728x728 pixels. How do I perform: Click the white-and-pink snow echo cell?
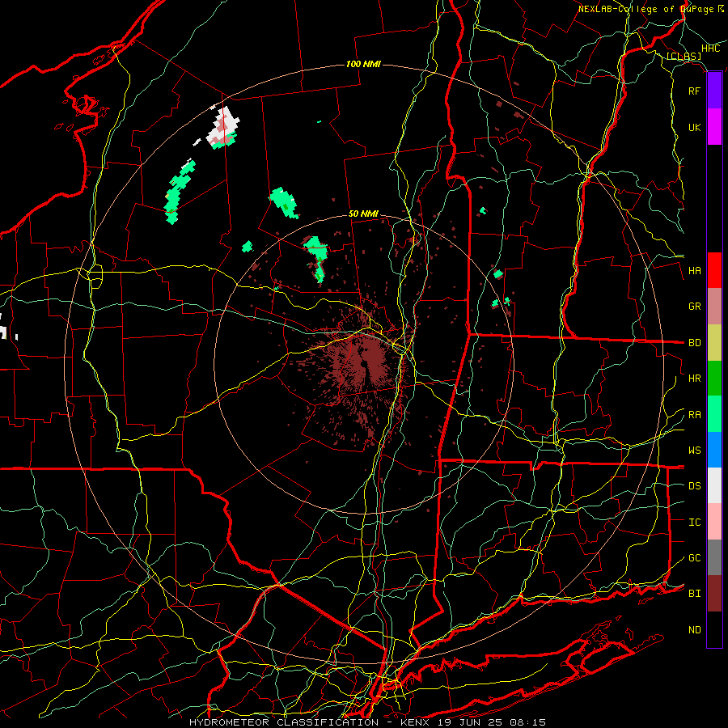coord(223,128)
